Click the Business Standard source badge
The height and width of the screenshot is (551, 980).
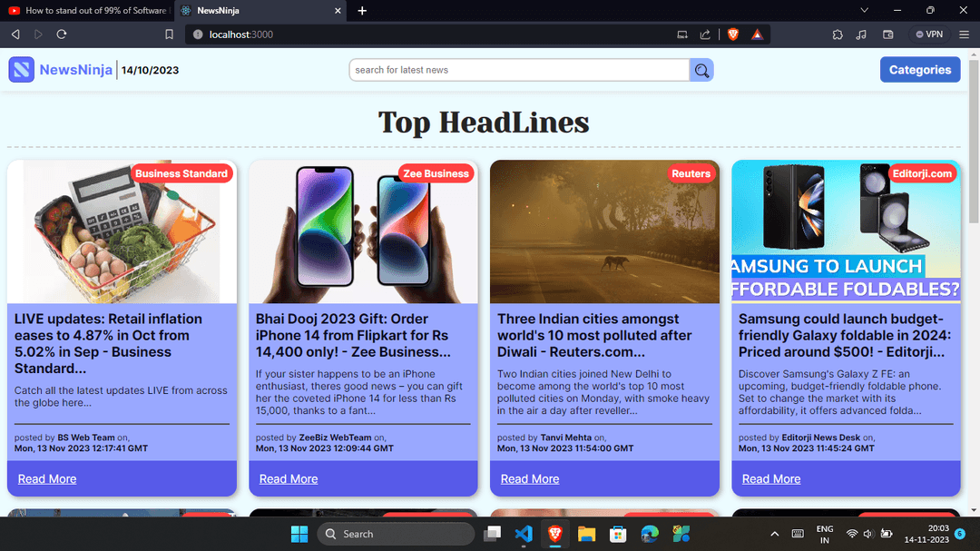click(181, 174)
